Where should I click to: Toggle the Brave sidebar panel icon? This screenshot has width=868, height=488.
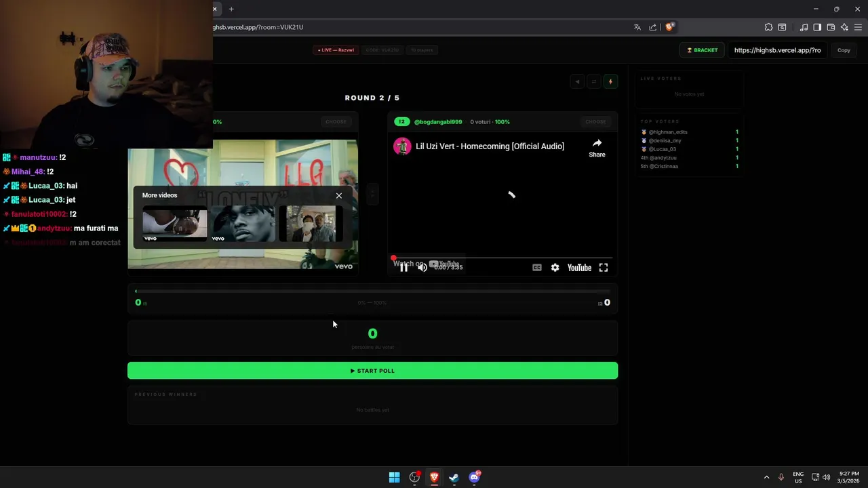tap(817, 27)
